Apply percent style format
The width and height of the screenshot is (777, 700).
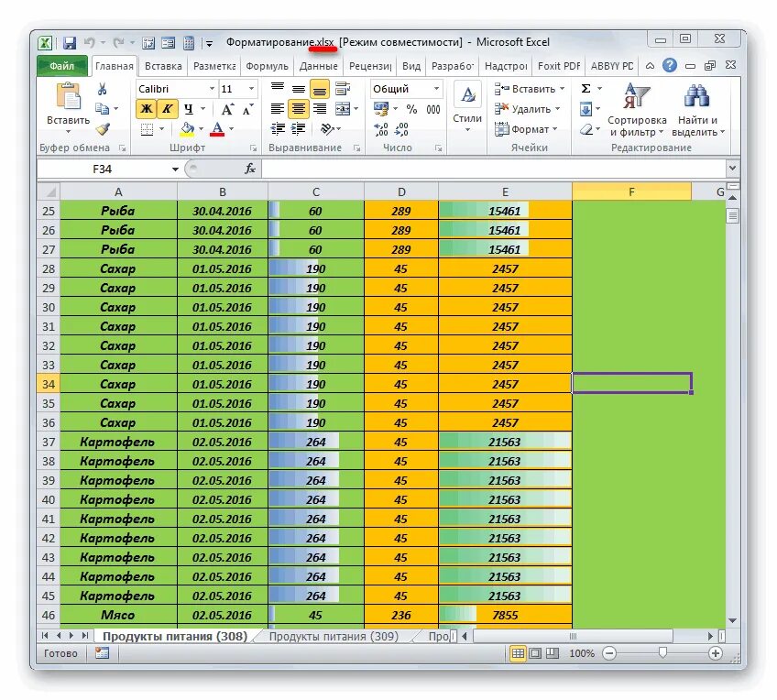[411, 109]
